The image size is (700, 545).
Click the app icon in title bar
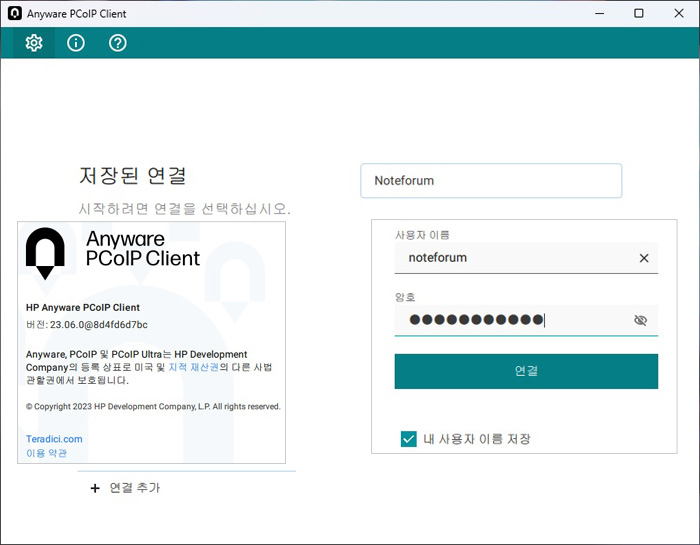point(15,13)
